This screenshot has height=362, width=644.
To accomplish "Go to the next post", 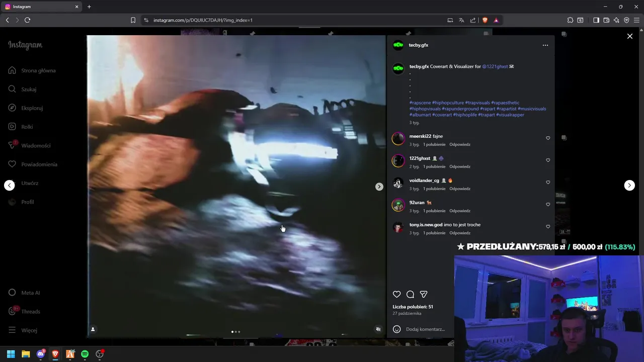I will (629, 186).
